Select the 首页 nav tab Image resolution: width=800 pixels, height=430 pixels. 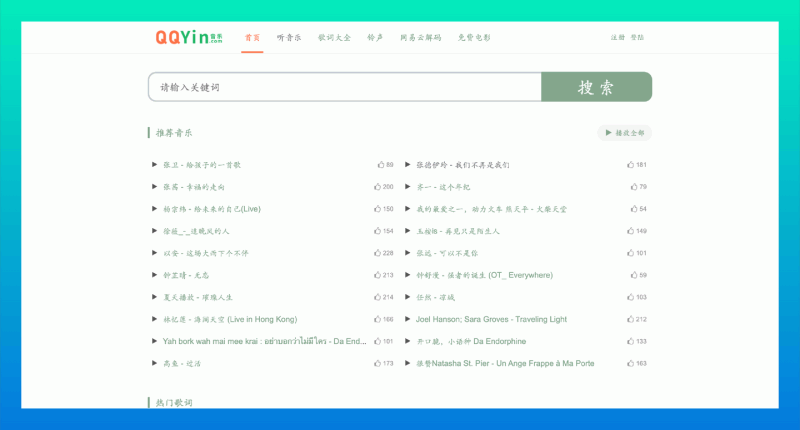(252, 37)
